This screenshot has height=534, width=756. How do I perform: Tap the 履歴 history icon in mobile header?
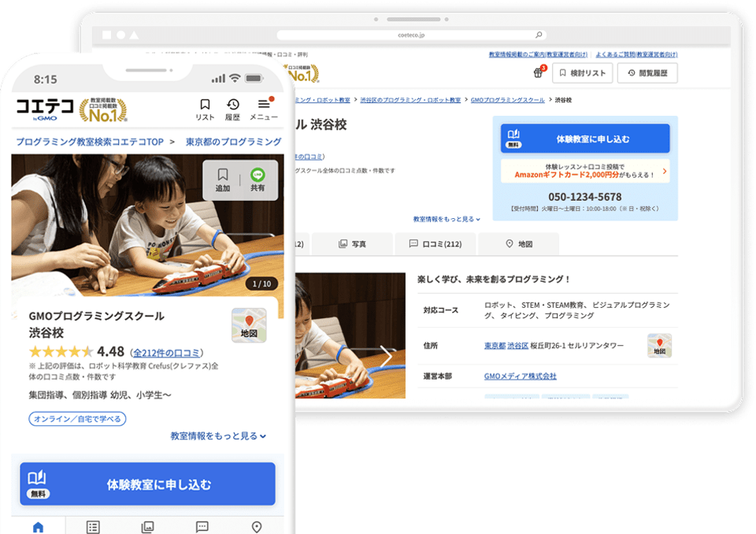click(233, 108)
